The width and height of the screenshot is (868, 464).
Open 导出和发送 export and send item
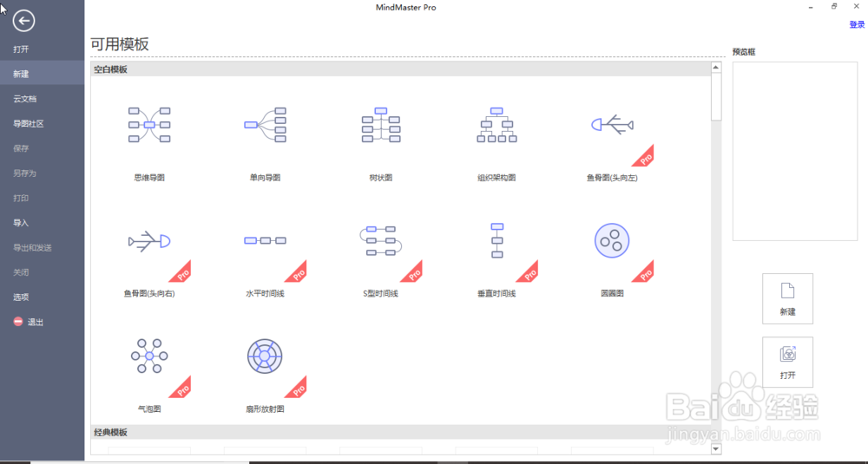[42, 248]
